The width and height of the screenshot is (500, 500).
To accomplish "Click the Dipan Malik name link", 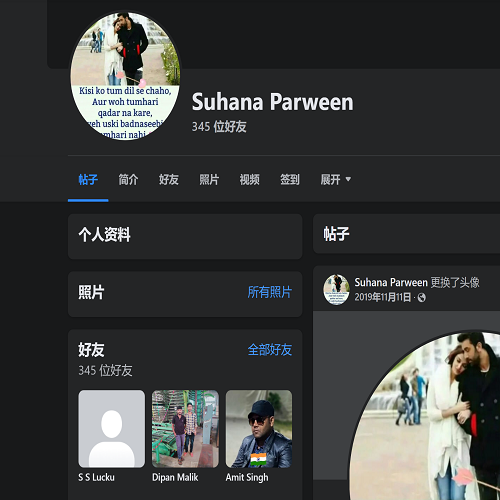I will [175, 477].
